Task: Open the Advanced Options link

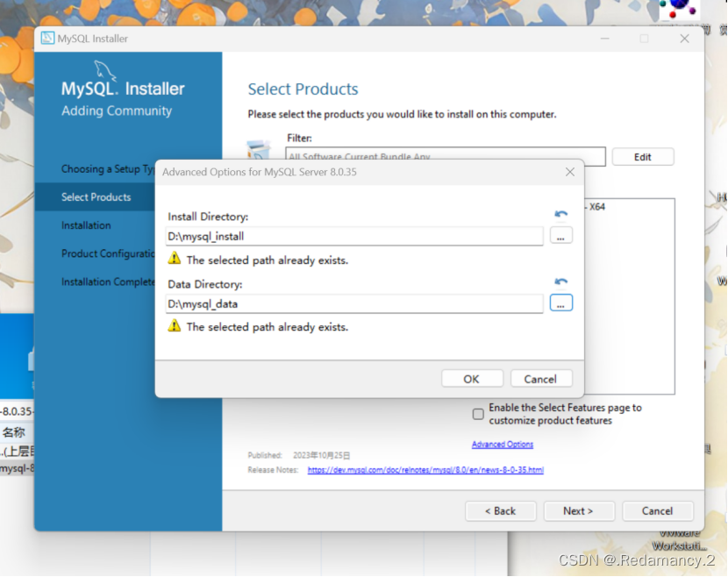Action: click(503, 445)
